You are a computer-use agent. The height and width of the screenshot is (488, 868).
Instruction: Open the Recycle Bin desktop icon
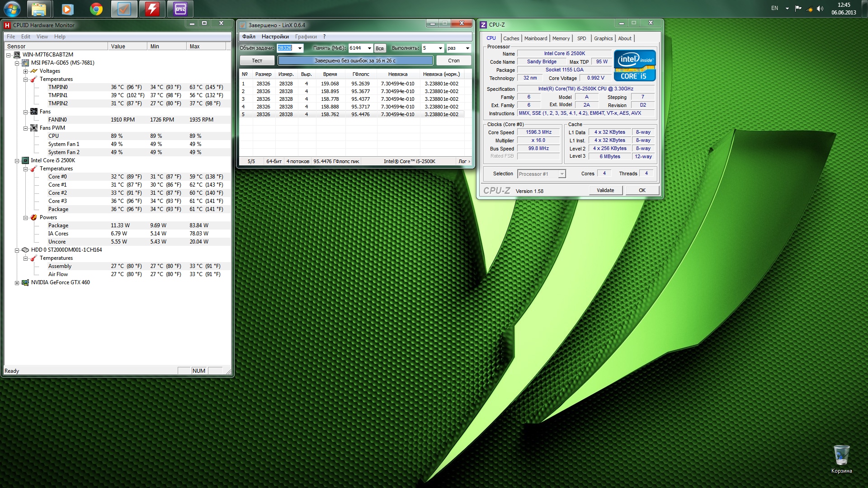841,455
